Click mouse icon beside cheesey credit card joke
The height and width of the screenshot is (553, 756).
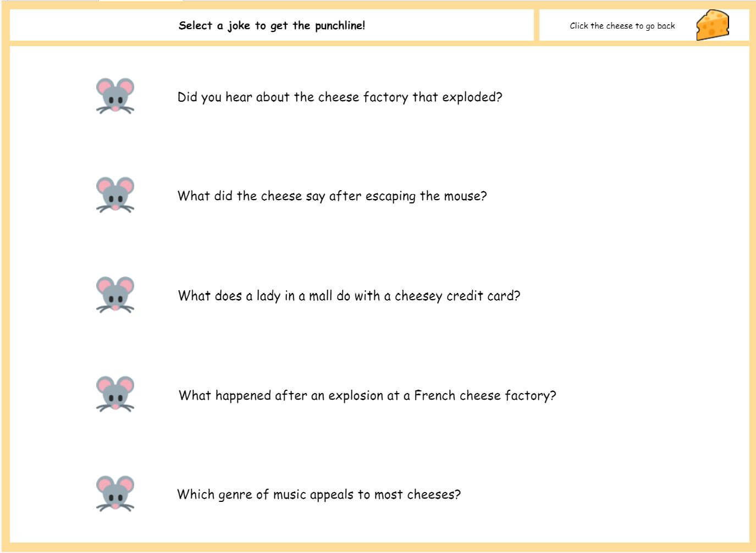point(115,294)
